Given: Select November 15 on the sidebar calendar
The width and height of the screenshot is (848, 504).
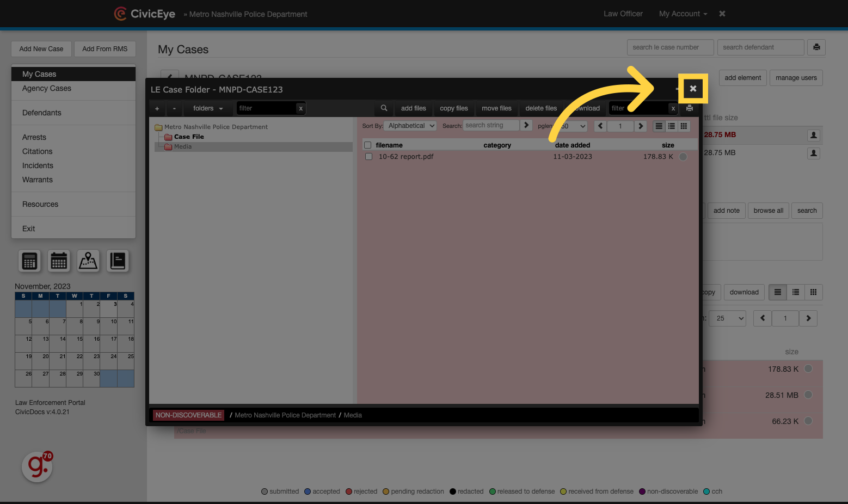Looking at the screenshot, I should click(x=75, y=344).
